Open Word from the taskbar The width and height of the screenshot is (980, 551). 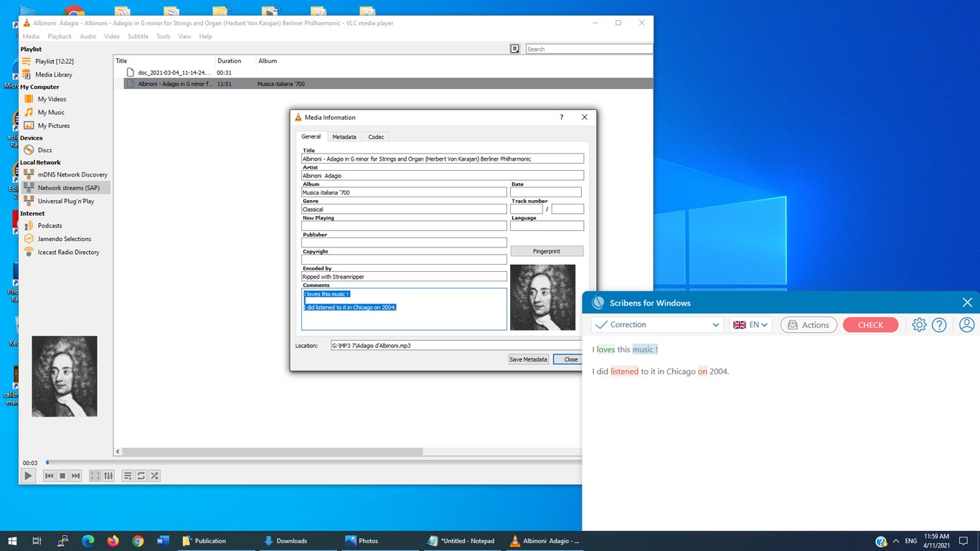click(x=163, y=541)
